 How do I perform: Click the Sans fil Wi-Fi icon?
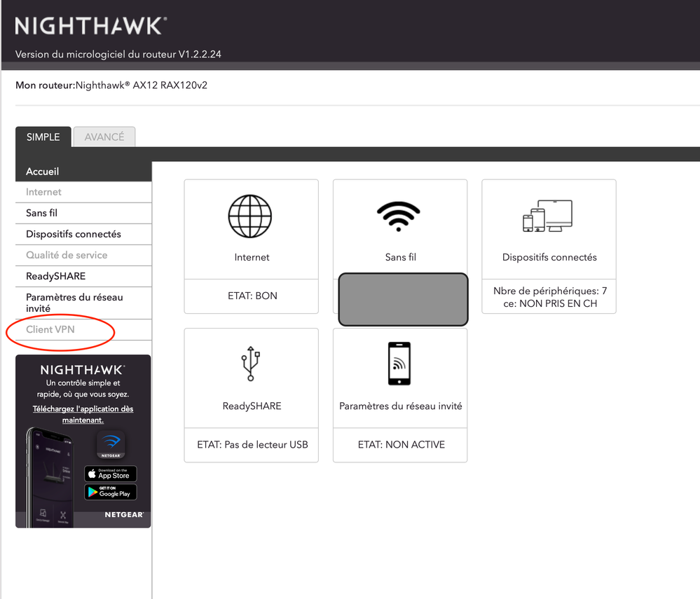(399, 216)
